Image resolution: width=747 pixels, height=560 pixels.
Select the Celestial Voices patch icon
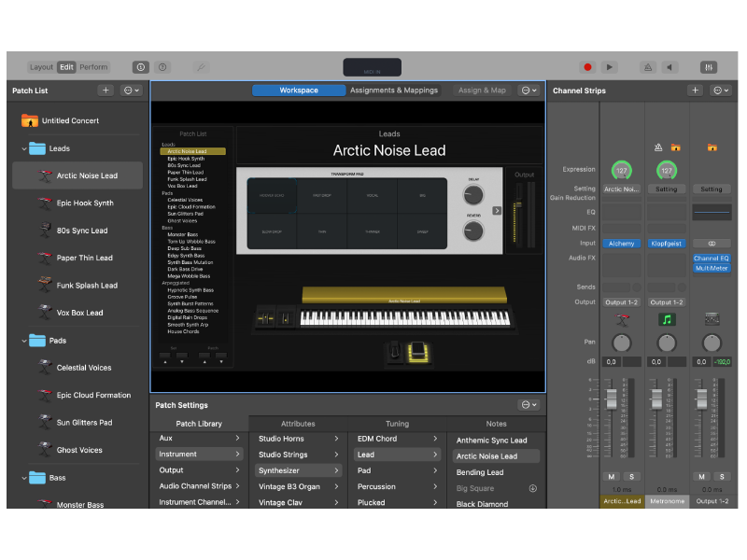point(45,368)
